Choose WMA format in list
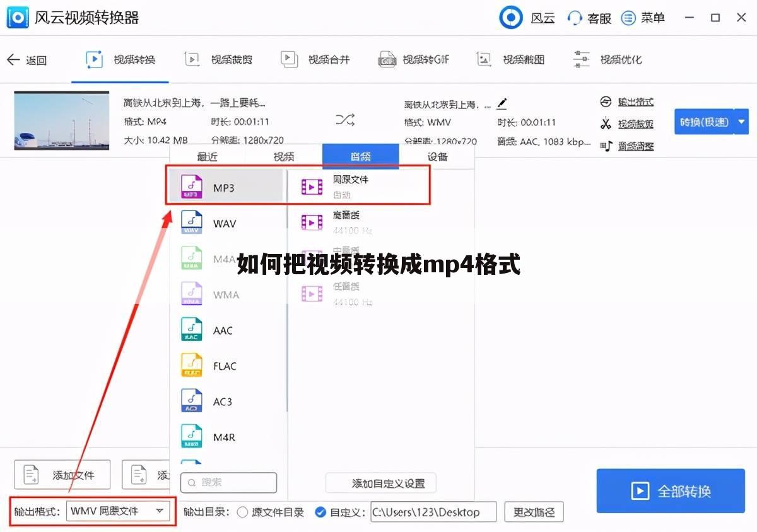 pyautogui.click(x=226, y=294)
